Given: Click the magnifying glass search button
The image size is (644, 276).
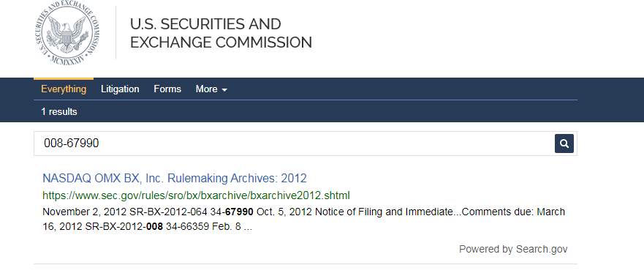Looking at the screenshot, I should click(x=564, y=143).
